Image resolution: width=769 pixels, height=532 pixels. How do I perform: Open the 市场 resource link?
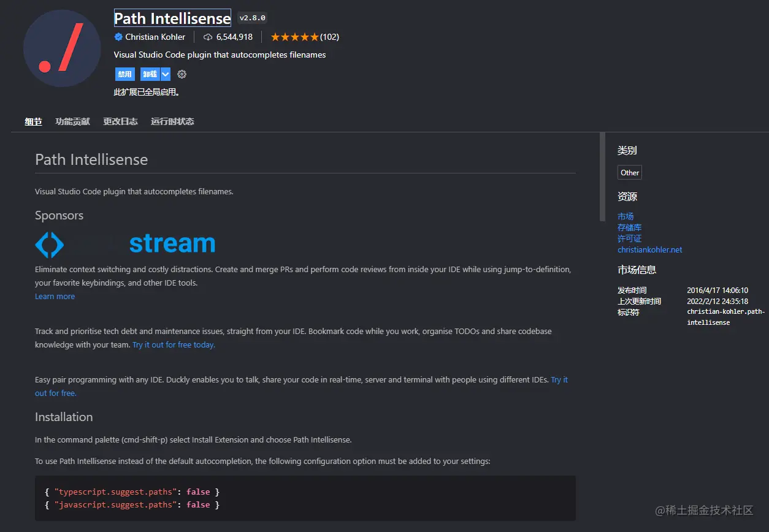[626, 216]
